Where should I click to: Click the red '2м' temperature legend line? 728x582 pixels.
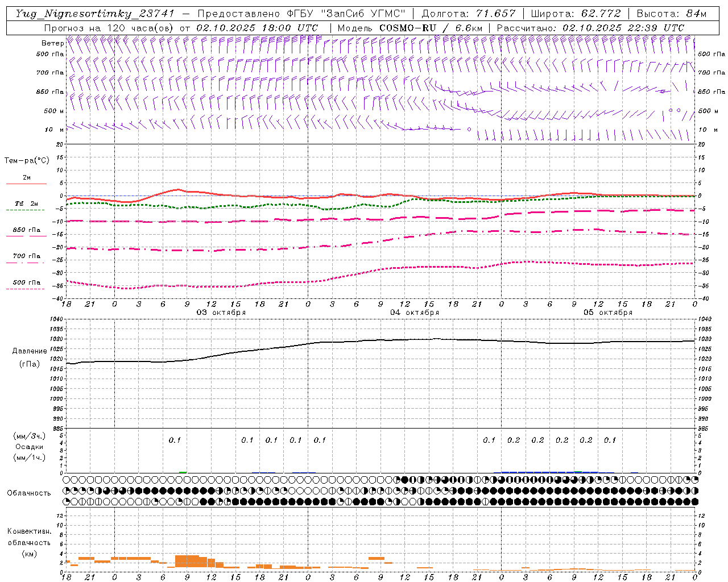[x=26, y=184]
